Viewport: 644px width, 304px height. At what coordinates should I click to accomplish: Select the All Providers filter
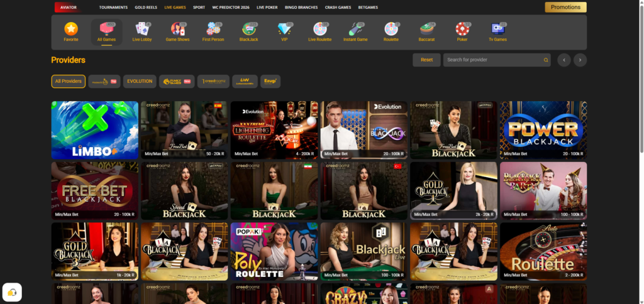[x=68, y=81]
